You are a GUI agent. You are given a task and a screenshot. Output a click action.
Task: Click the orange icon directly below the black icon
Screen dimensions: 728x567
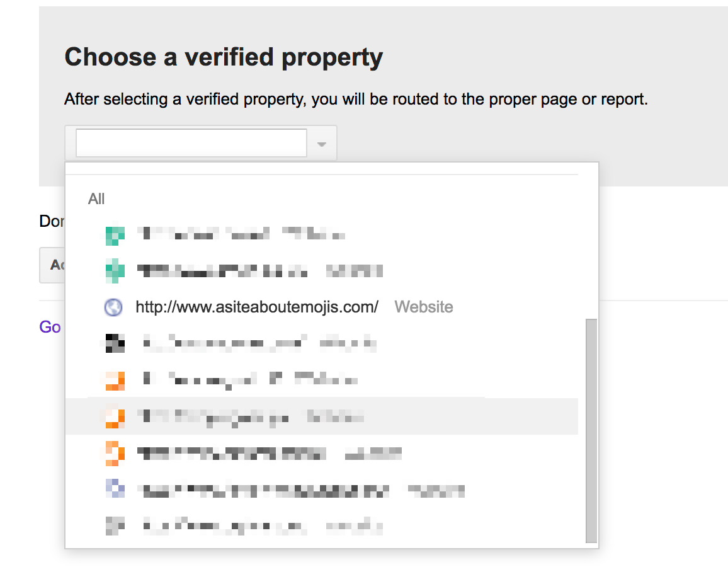click(113, 380)
